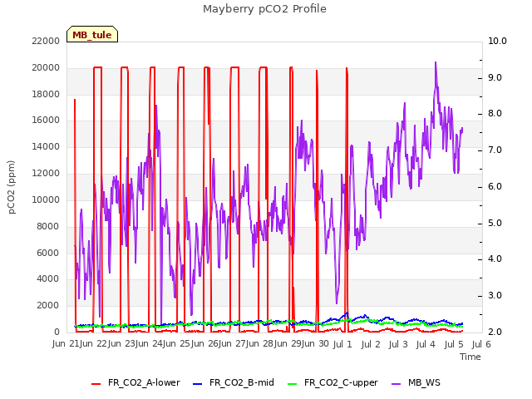
Task: Click the Jul 1 x-axis date label
Action: pyautogui.click(x=342, y=345)
